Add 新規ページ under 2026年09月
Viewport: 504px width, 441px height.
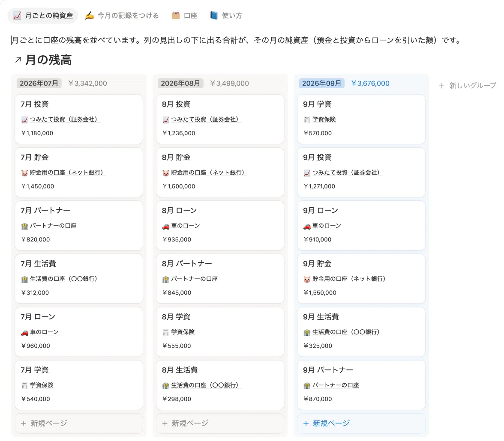pos(361,423)
